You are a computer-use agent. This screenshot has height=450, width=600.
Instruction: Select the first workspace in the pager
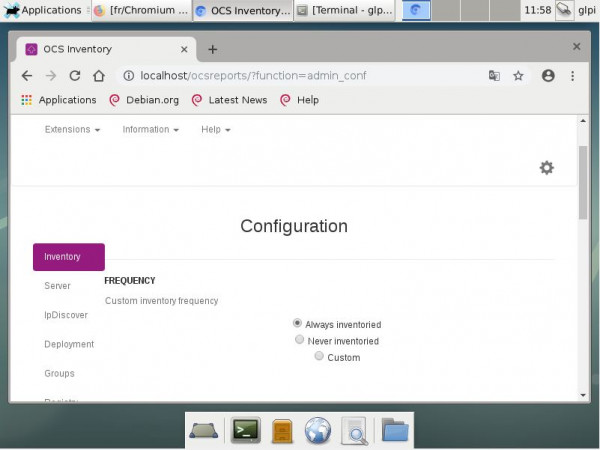click(416, 10)
